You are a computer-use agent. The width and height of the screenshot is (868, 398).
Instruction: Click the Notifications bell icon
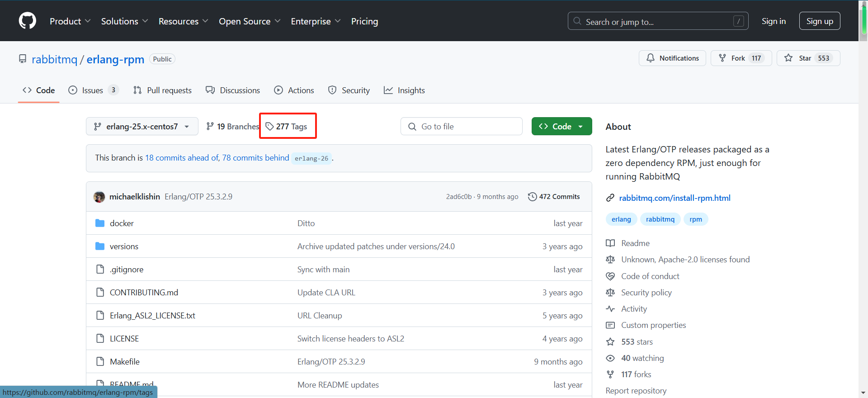point(651,58)
